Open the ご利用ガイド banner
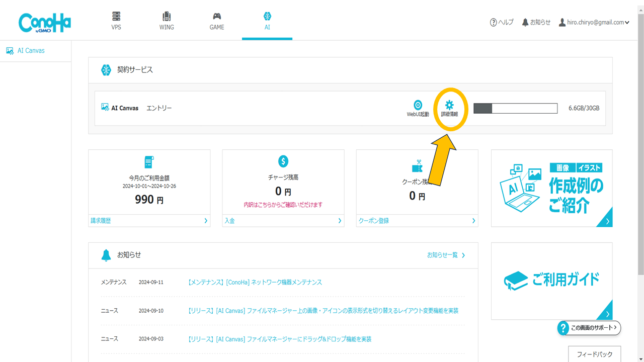Viewport: 644px width, 362px height. click(552, 281)
